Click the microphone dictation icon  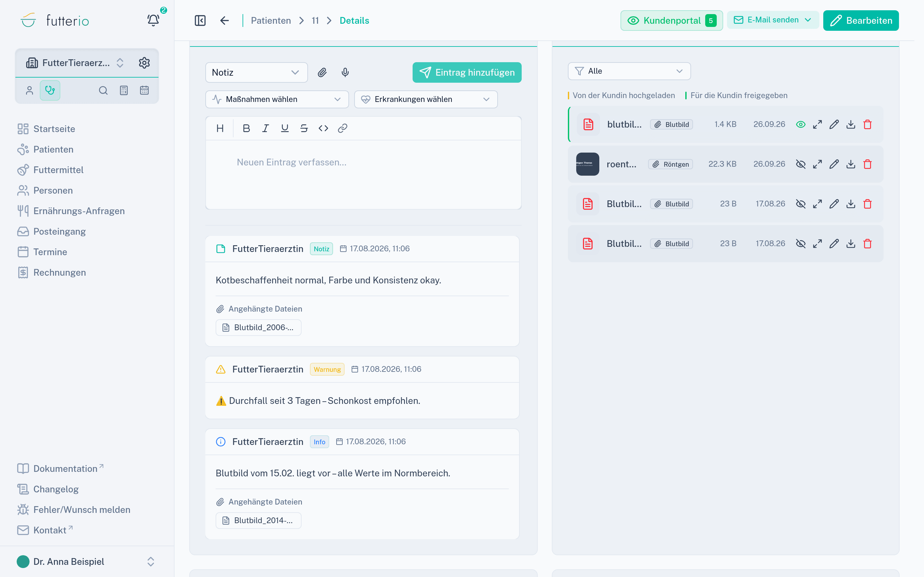pos(345,72)
